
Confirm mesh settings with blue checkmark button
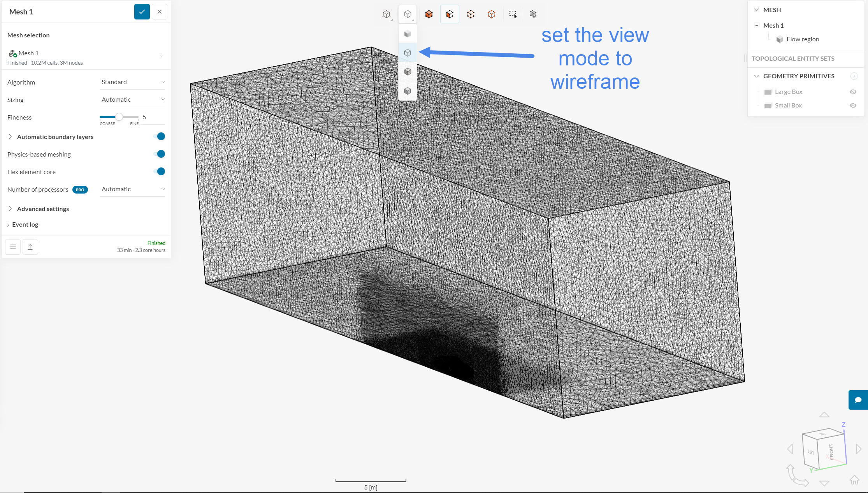point(142,12)
